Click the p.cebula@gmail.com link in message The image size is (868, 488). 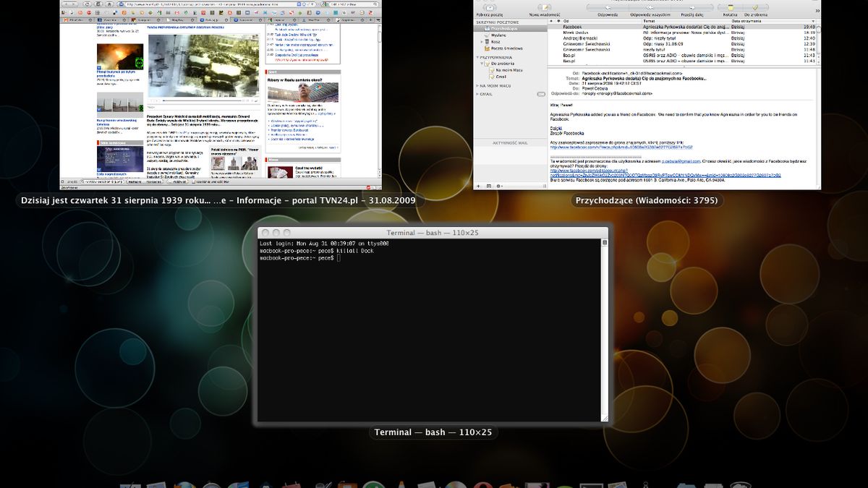[x=681, y=161]
